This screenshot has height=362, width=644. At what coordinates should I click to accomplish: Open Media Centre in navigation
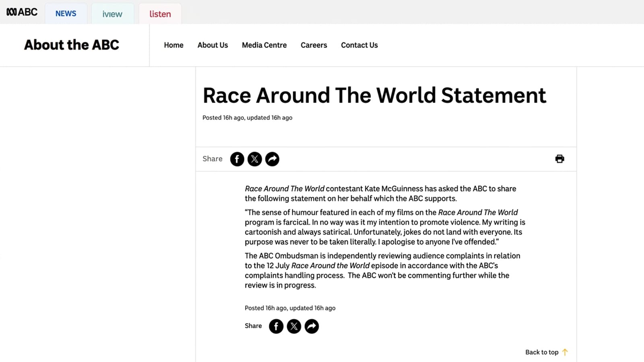(264, 45)
